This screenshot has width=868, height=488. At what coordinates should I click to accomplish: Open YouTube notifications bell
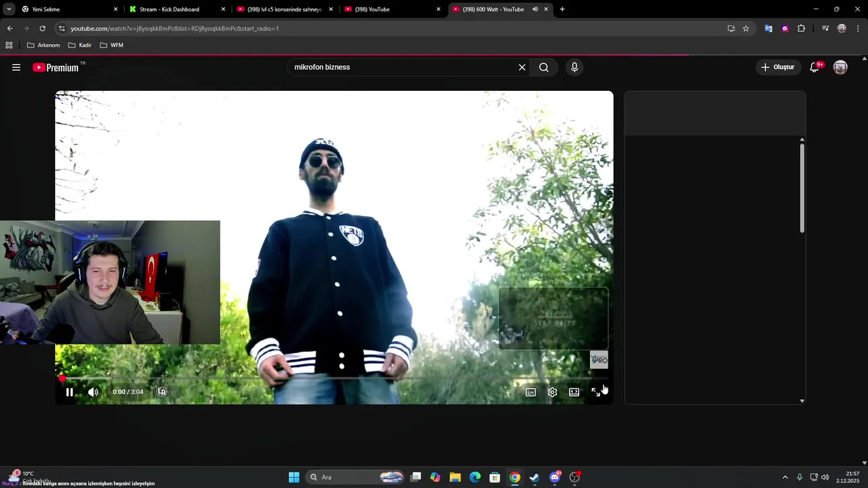(815, 67)
